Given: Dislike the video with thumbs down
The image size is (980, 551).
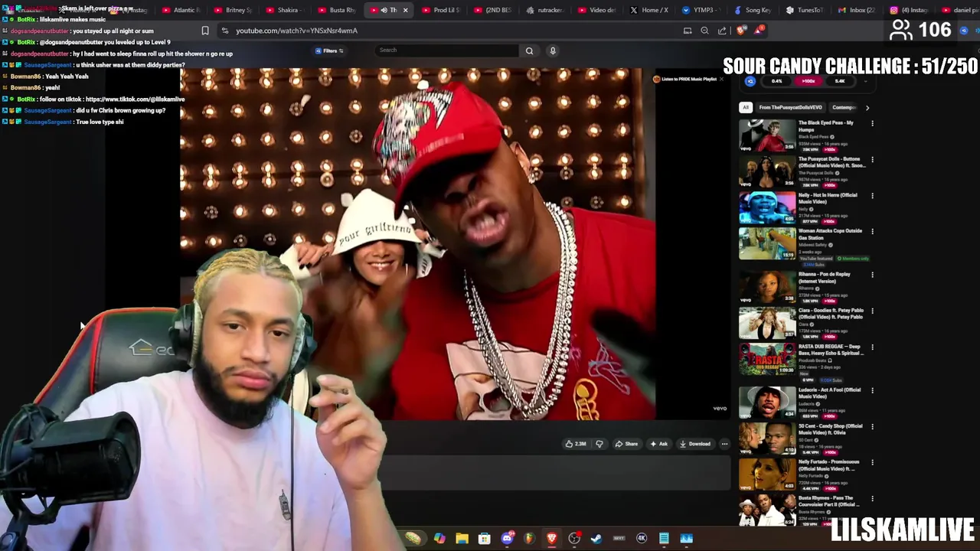Looking at the screenshot, I should pyautogui.click(x=599, y=444).
